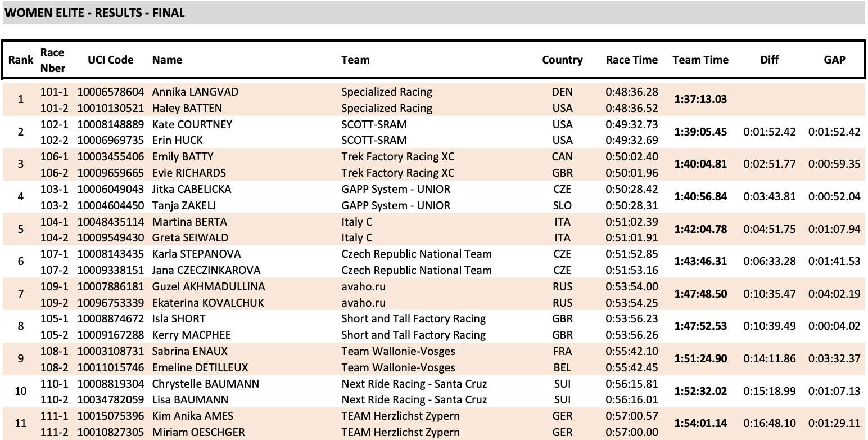The width and height of the screenshot is (868, 440).
Task: Select the name 'Martina BERTA'
Action: click(189, 222)
